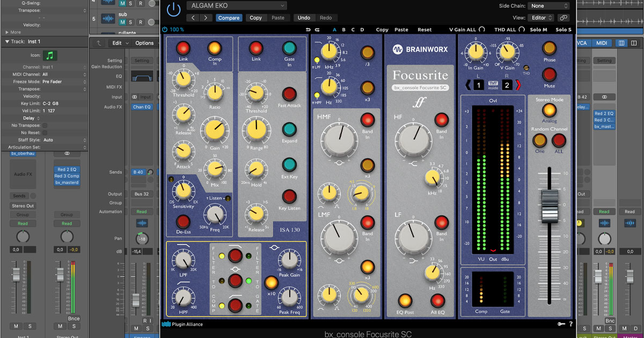Toggle the Gate In button
Image resolution: width=644 pixels, height=338 pixels.
pos(289,48)
